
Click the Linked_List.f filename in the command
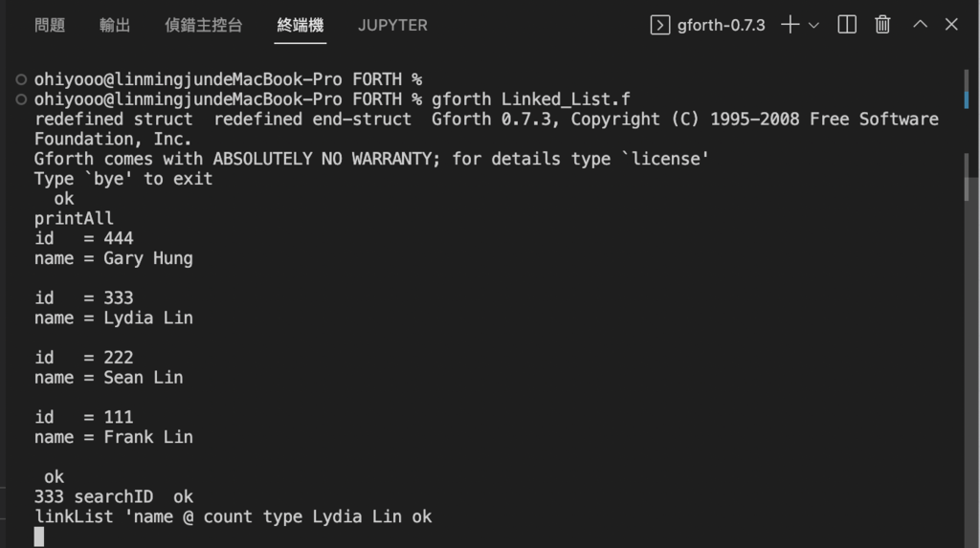pyautogui.click(x=566, y=99)
